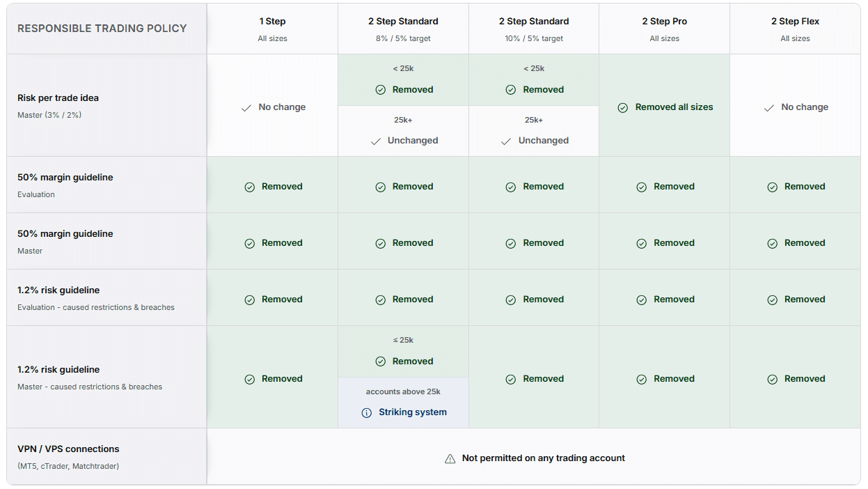Click 25k+ label in 8% / 5% target column

point(403,121)
